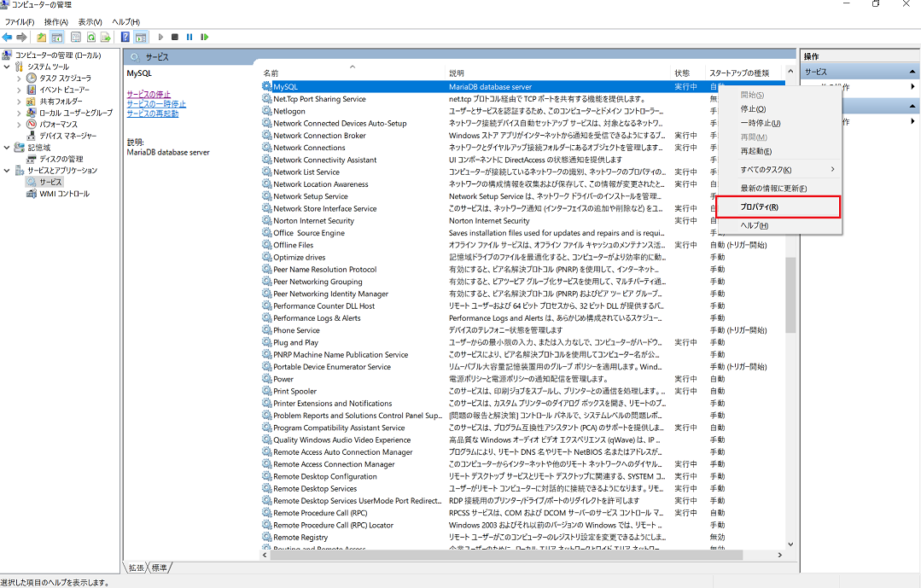
Task: Collapse the サービス section in the 操作 pane
Action: click(x=912, y=72)
